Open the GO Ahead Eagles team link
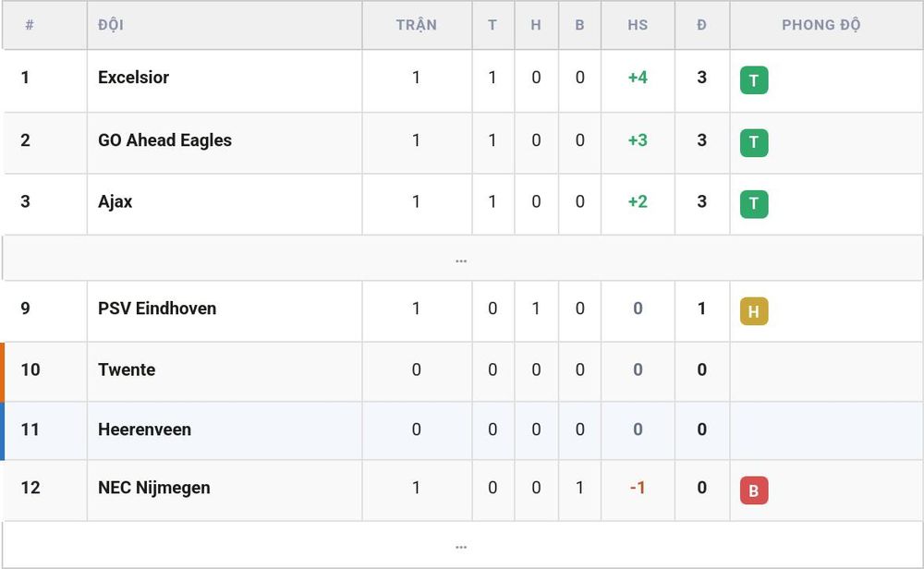Image resolution: width=924 pixels, height=569 pixels. [x=164, y=140]
